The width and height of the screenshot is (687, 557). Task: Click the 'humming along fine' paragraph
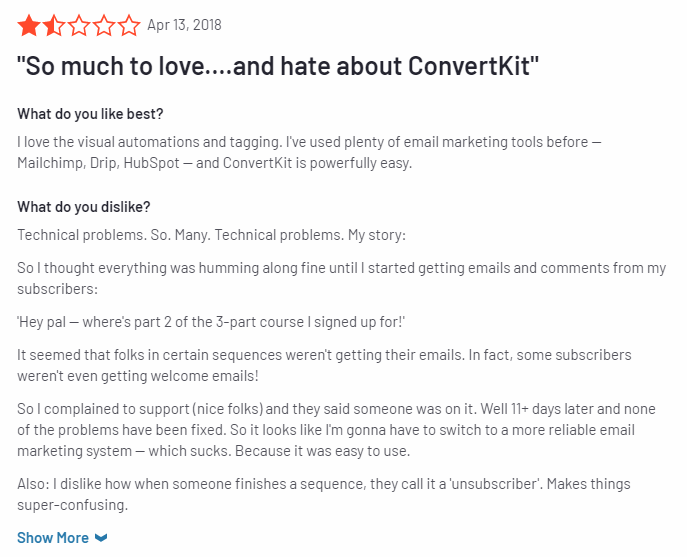pos(342,278)
